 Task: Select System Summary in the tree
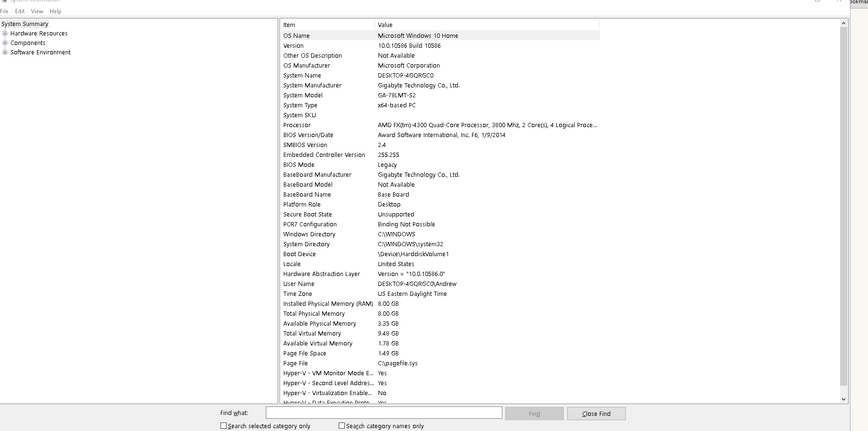point(25,24)
